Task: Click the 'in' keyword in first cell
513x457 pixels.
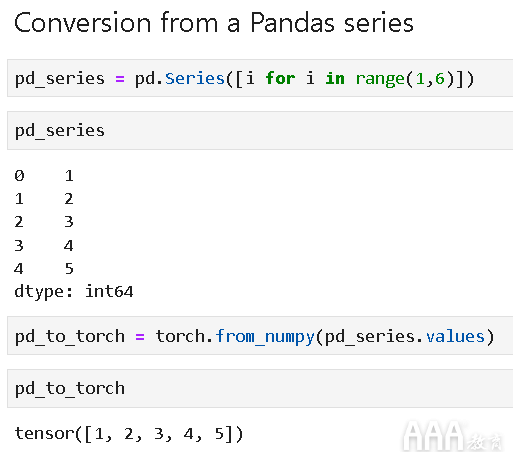Action: tap(335, 79)
